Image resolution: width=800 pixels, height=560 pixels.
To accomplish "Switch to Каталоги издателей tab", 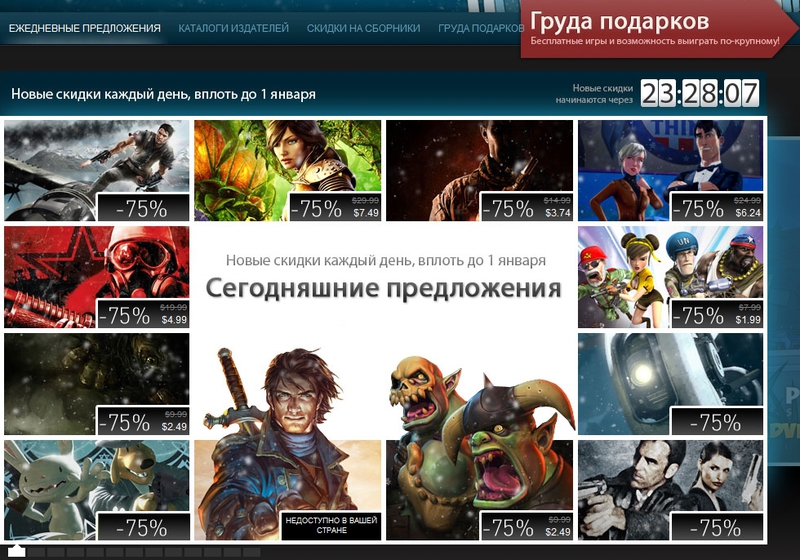I will pyautogui.click(x=234, y=28).
